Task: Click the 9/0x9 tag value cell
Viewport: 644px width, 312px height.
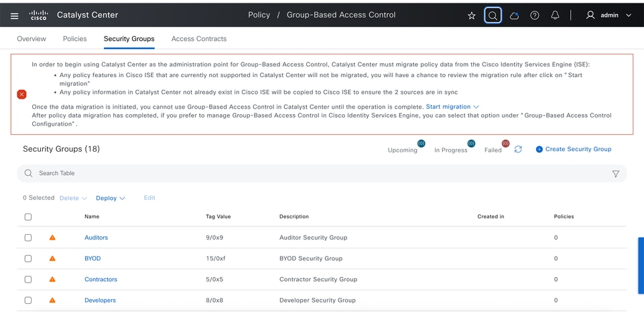Action: (x=214, y=238)
